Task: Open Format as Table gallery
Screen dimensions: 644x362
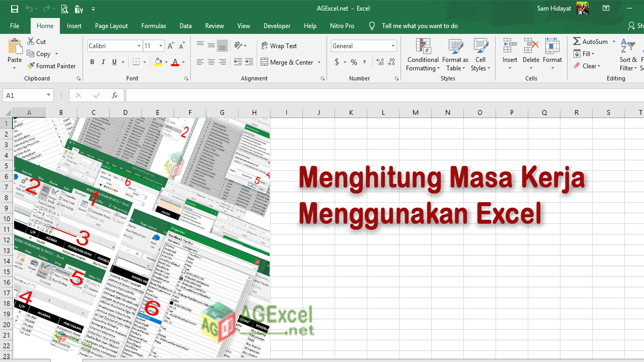Action: pos(455,55)
